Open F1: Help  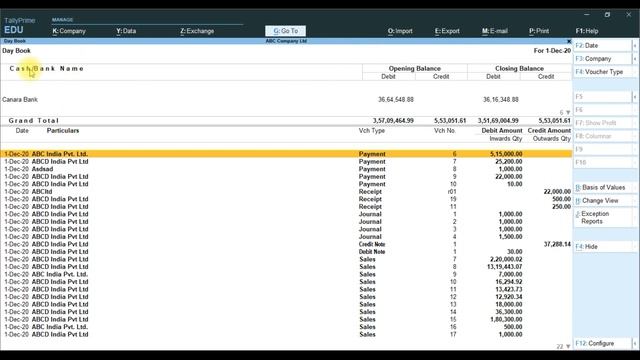coord(587,31)
